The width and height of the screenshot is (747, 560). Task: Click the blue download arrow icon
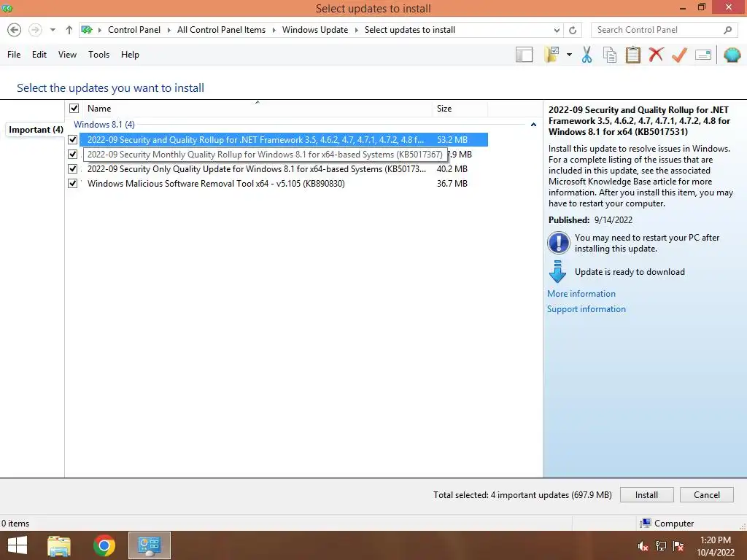coord(557,272)
